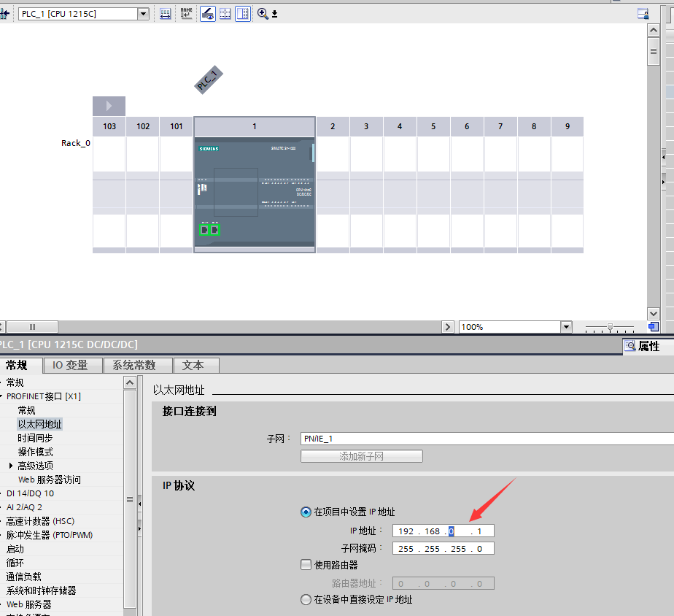Switch to the IO 变量 tab
674x616 pixels.
pyautogui.click(x=72, y=365)
